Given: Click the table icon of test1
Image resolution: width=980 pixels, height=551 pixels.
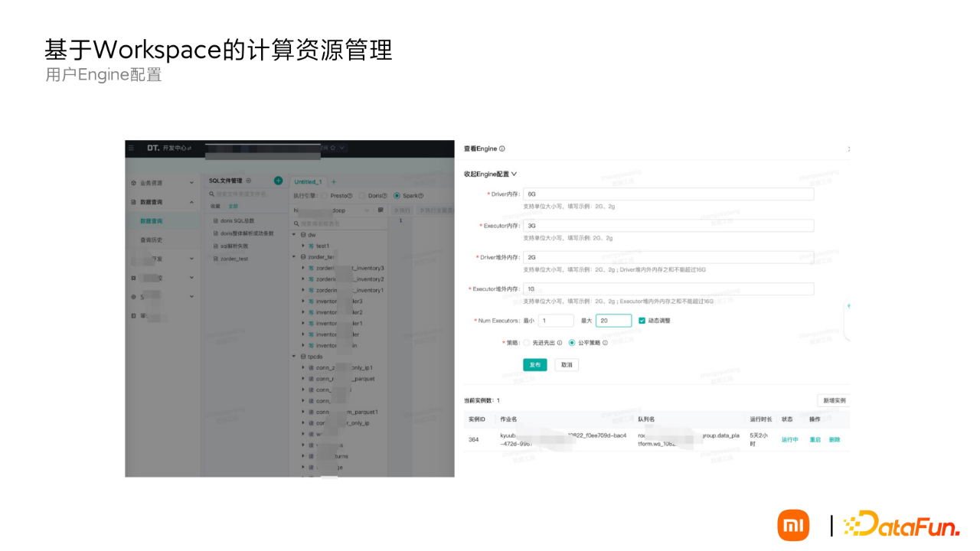Looking at the screenshot, I should pos(311,246).
